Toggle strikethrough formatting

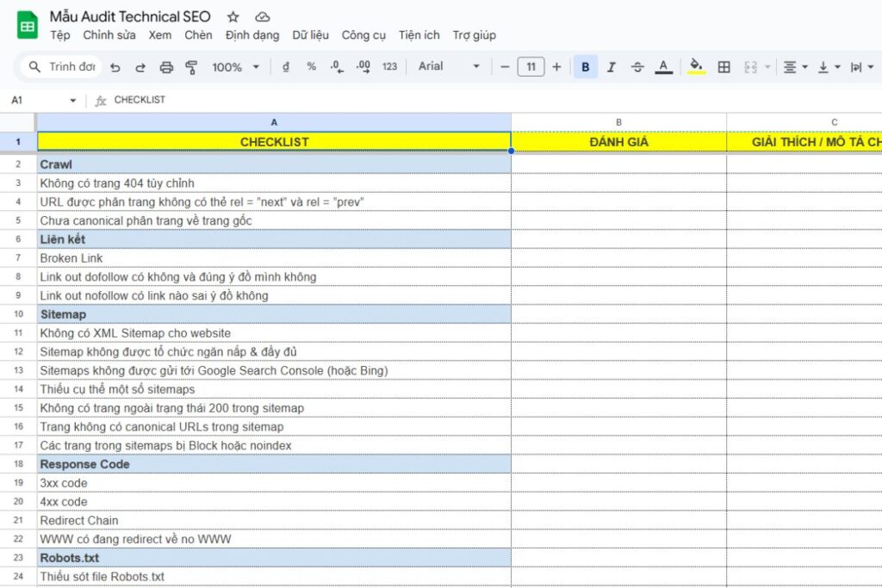pyautogui.click(x=637, y=67)
